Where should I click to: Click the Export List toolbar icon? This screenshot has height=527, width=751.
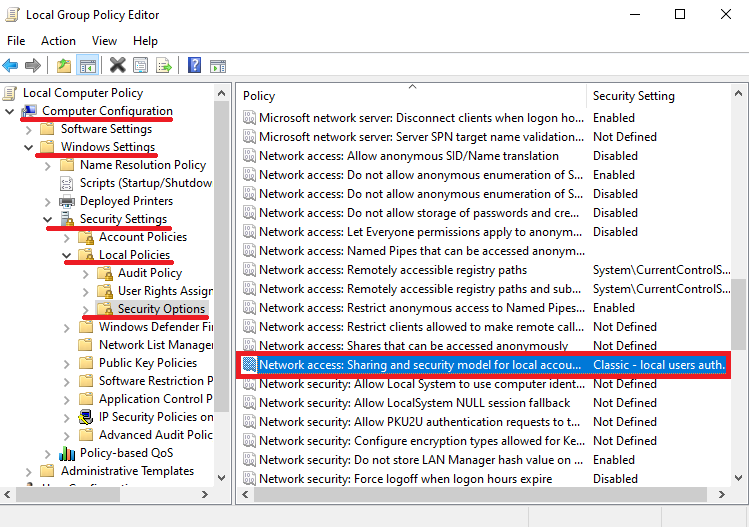click(164, 65)
